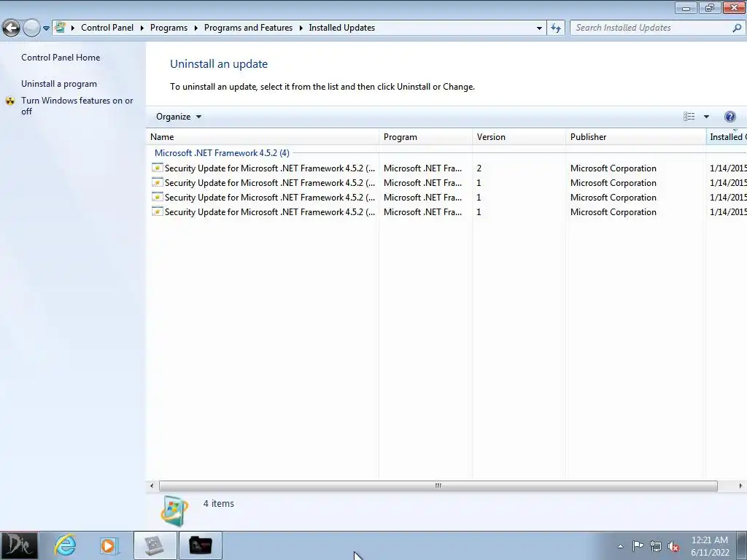Open Action Center flag icon
Viewport: 747px width, 560px height.
click(x=638, y=545)
